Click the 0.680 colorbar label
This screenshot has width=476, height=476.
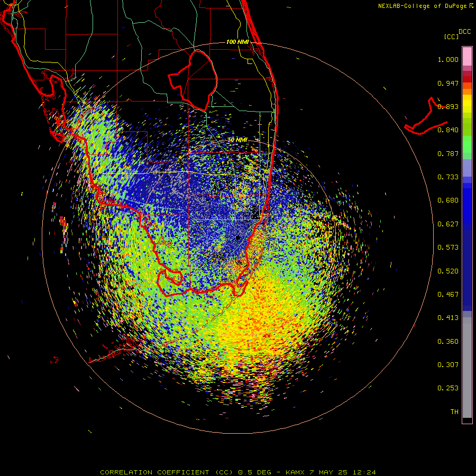pyautogui.click(x=448, y=200)
